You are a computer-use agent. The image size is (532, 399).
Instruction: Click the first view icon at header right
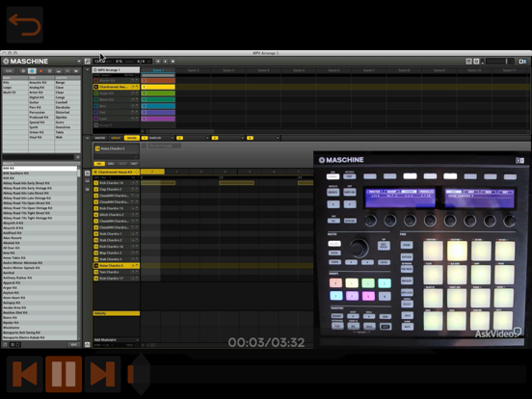click(469, 62)
